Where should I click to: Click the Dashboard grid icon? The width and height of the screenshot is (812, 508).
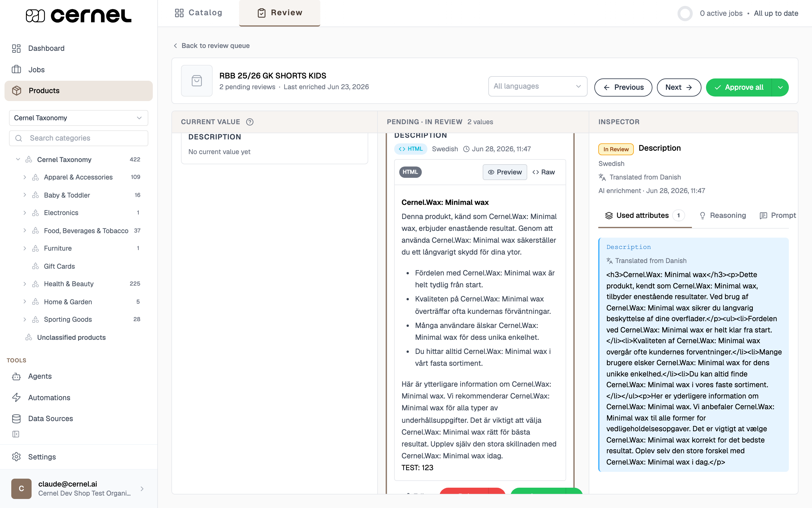click(16, 48)
